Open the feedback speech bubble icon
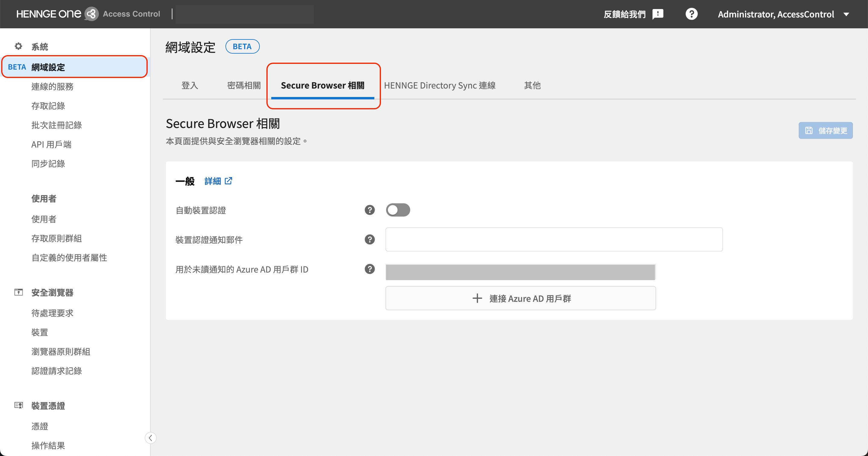 point(658,14)
